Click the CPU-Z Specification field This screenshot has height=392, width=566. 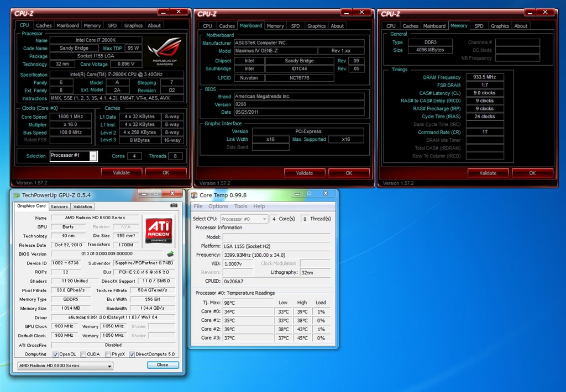pos(117,75)
